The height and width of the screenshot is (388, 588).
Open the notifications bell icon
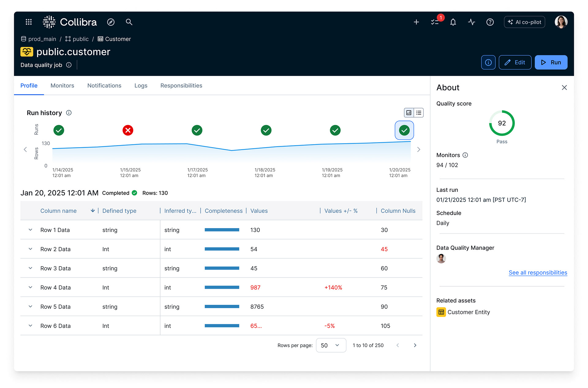(x=453, y=22)
